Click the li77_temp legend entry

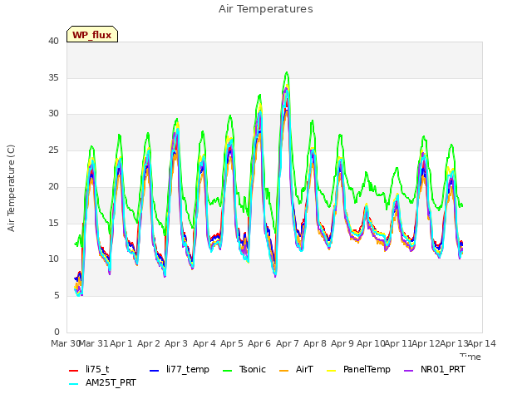tap(180, 369)
